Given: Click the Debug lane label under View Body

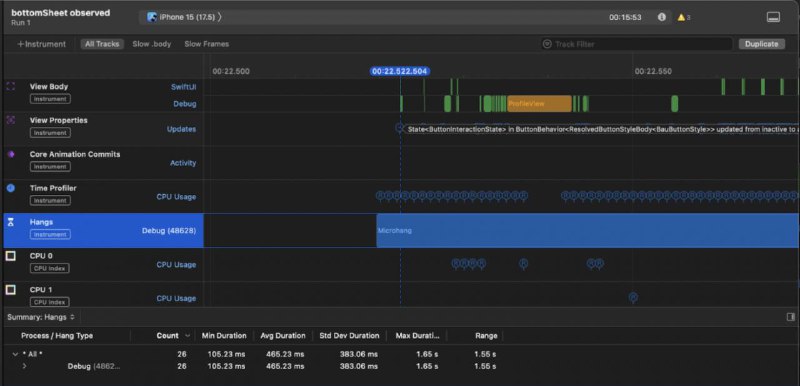Looking at the screenshot, I should [x=185, y=104].
